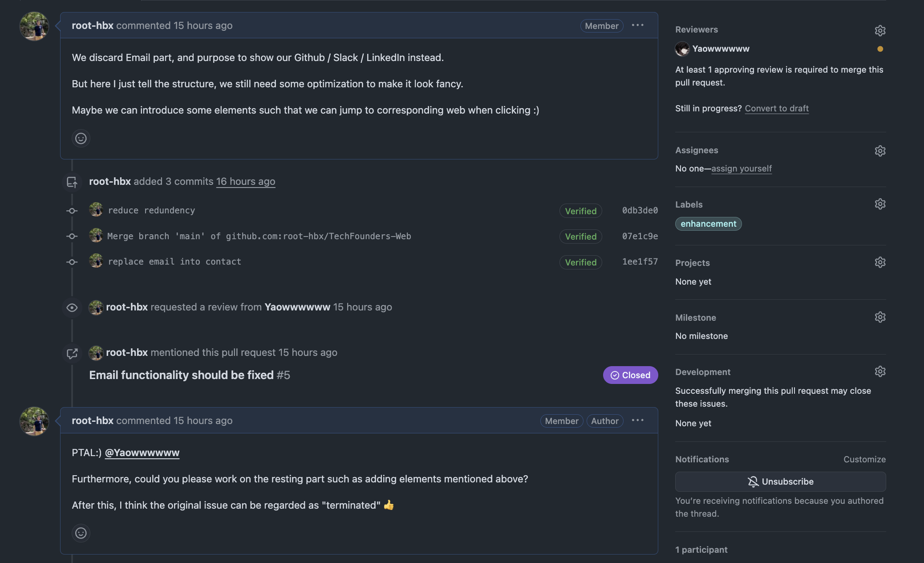Open Development settings gear
Image resolution: width=924 pixels, height=563 pixels.
(880, 371)
